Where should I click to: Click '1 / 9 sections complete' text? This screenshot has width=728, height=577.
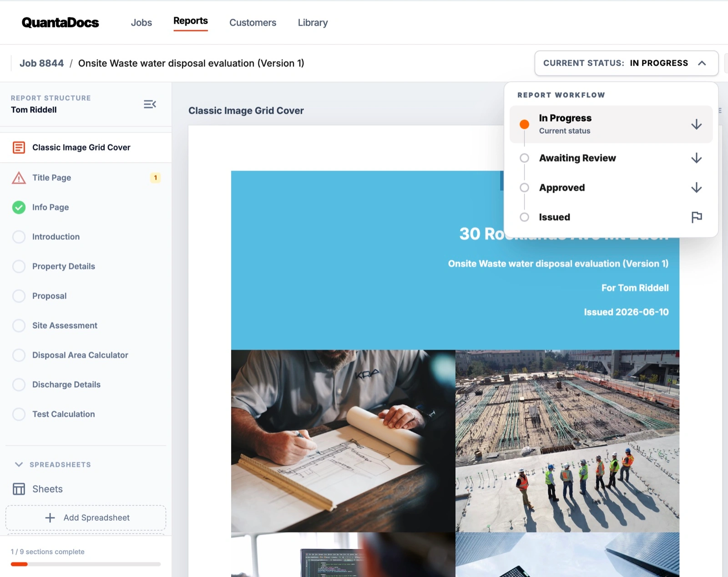point(48,552)
